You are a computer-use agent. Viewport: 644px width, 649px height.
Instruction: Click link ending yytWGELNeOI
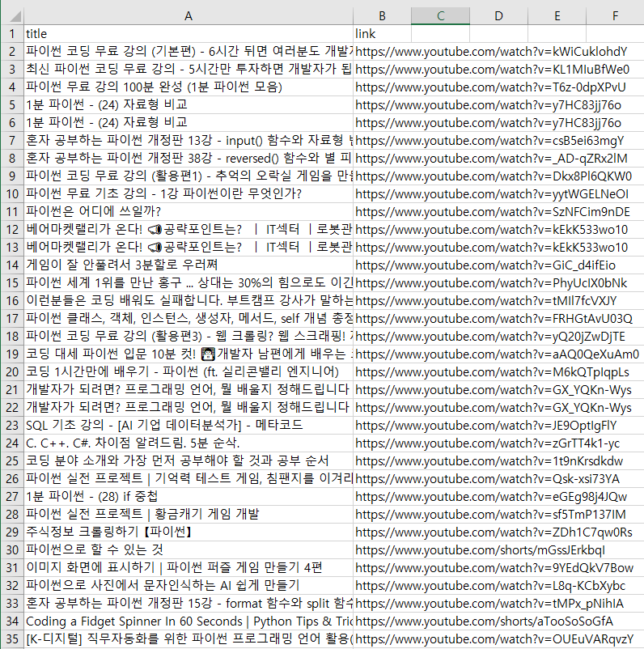[x=492, y=194]
